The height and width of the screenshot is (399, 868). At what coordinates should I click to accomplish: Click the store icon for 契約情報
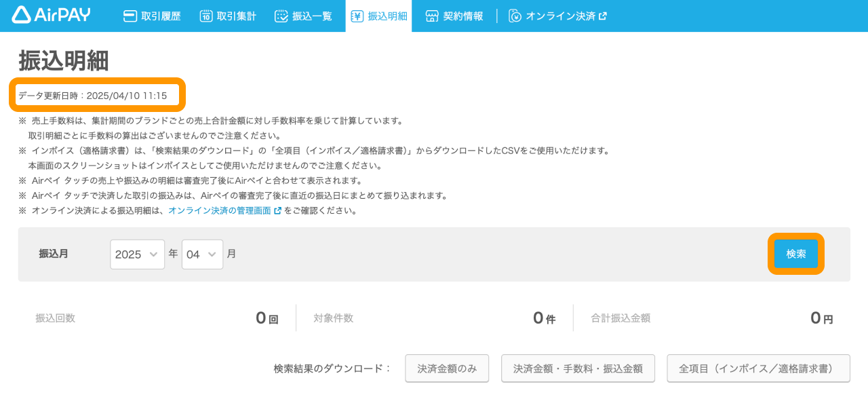click(x=432, y=16)
